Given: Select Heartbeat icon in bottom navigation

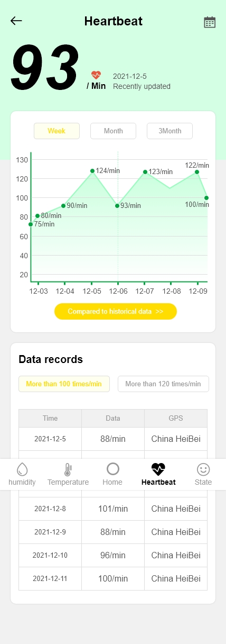Looking at the screenshot, I should pyautogui.click(x=158, y=469).
